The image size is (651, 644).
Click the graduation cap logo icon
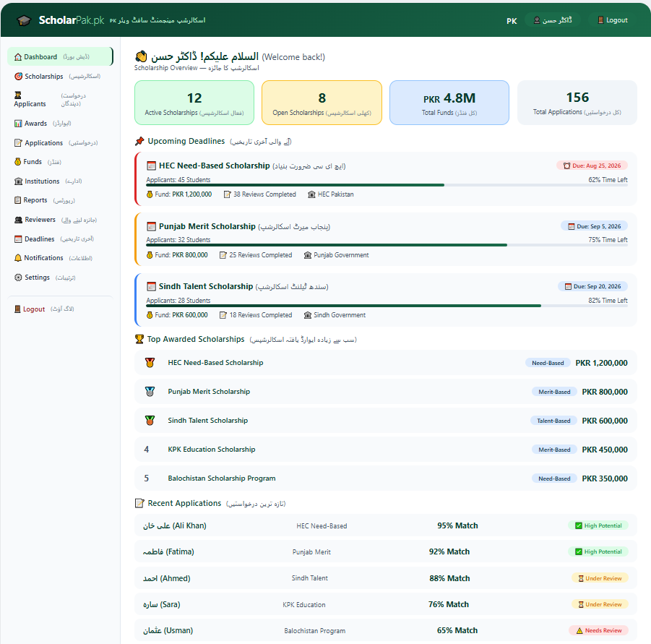point(24,20)
